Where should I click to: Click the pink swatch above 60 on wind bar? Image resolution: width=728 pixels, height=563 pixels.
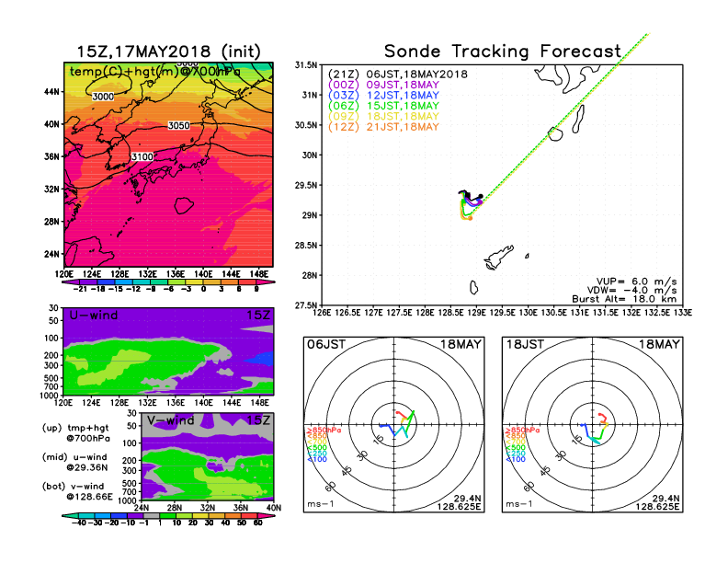(266, 515)
